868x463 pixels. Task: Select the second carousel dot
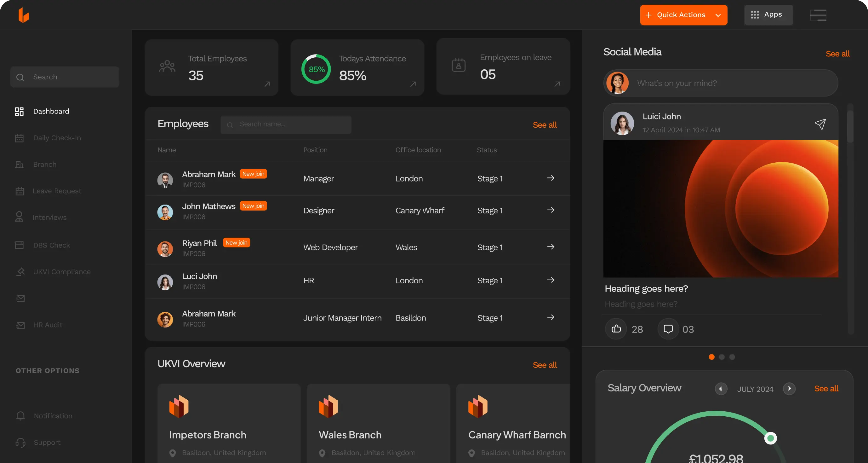point(722,357)
